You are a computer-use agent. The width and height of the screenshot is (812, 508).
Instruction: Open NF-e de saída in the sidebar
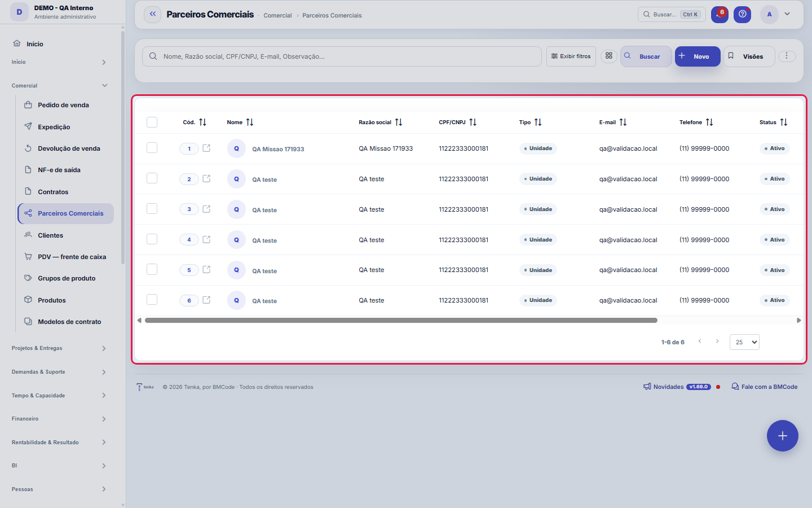coord(65,170)
